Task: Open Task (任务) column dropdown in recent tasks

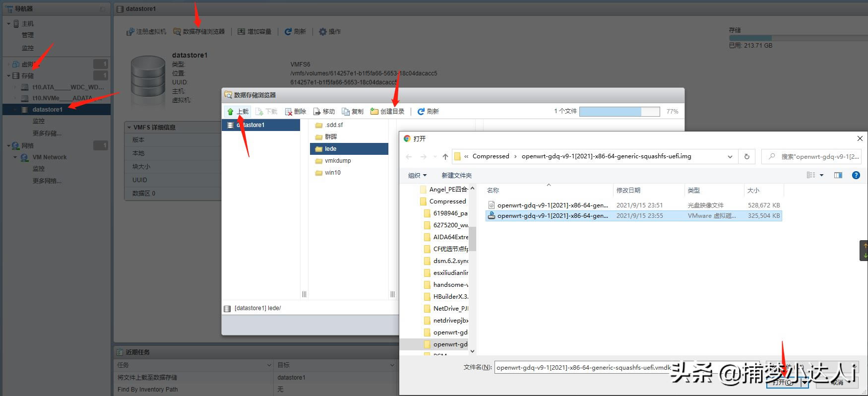Action: (x=269, y=365)
